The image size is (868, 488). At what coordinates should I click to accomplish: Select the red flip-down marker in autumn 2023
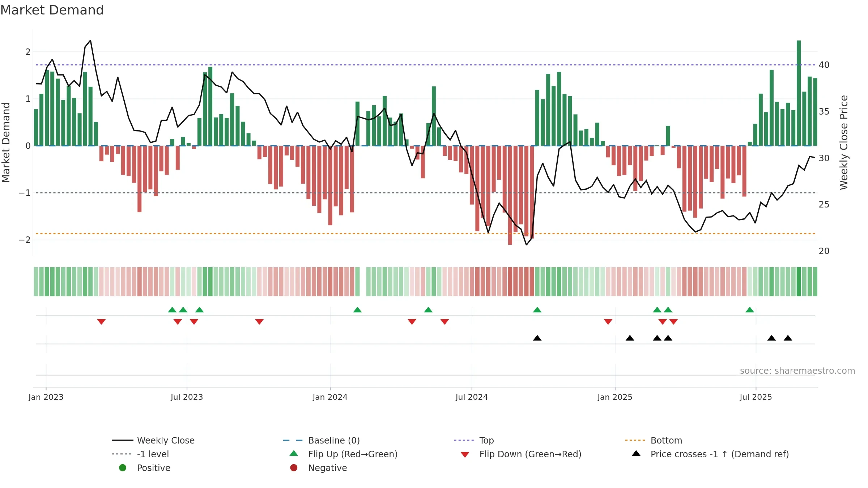[259, 322]
